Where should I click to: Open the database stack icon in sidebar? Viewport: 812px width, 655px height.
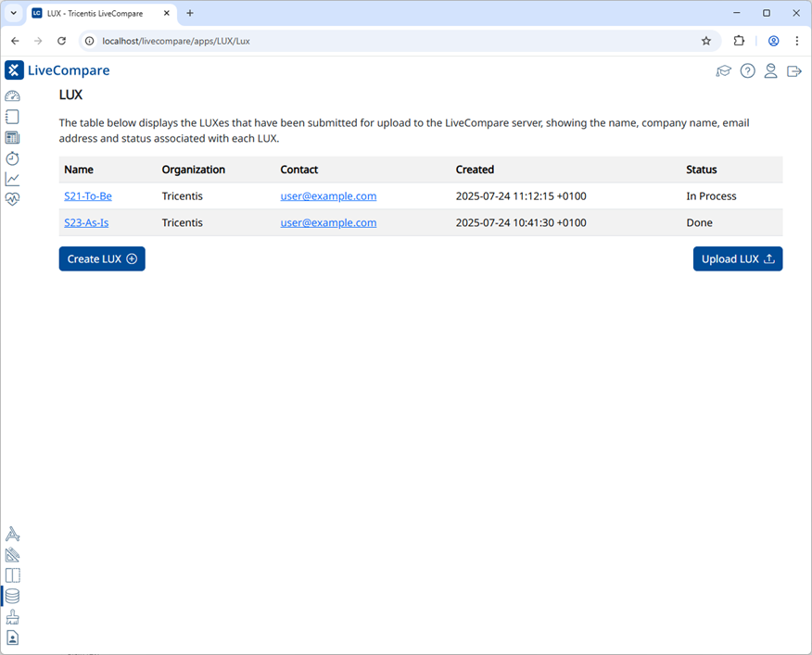[x=12, y=597]
